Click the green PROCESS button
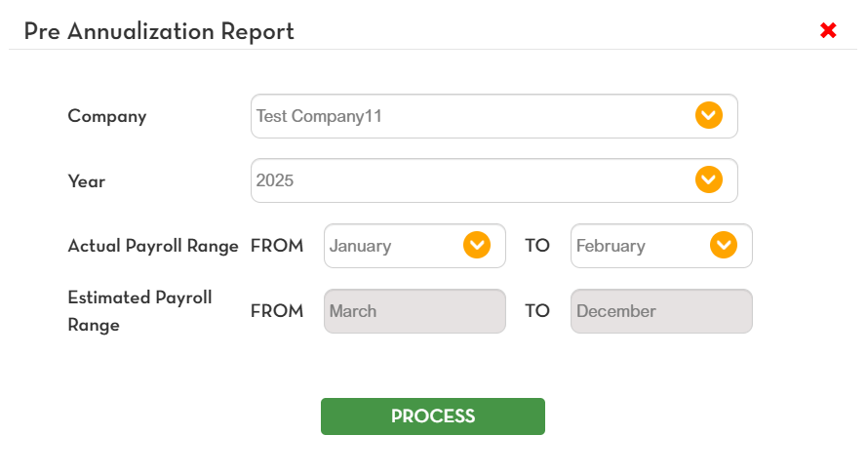The height and width of the screenshot is (475, 868). coord(433,416)
